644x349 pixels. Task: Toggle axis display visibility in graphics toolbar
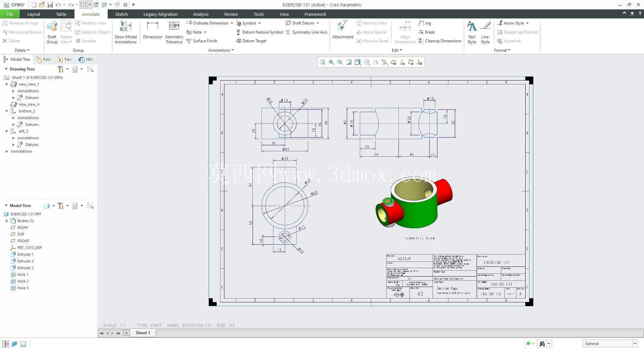[402, 62]
